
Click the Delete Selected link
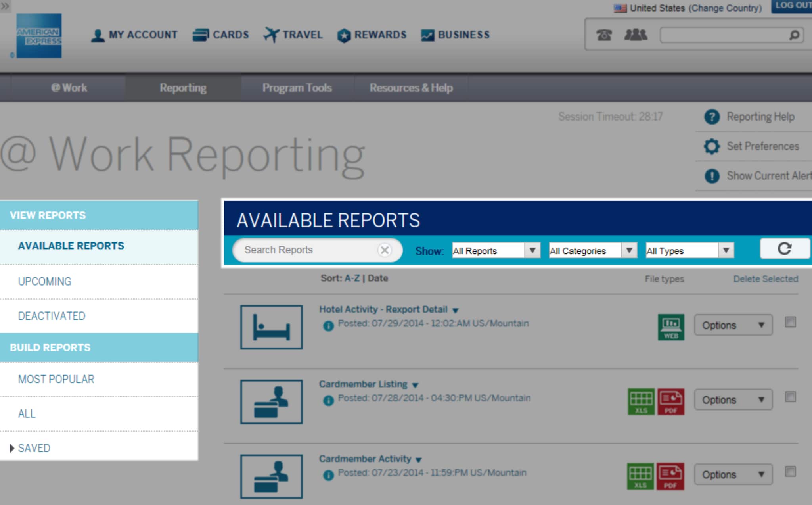pyautogui.click(x=765, y=279)
